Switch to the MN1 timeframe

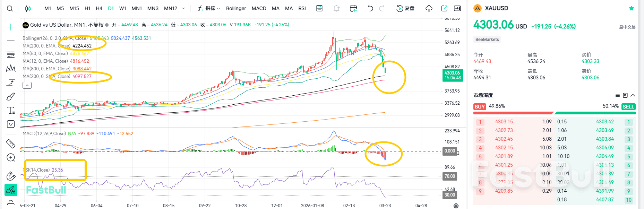click(137, 8)
